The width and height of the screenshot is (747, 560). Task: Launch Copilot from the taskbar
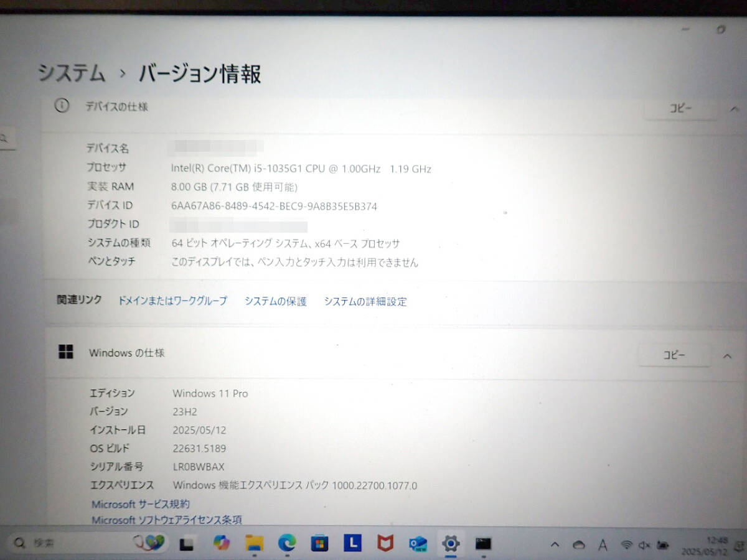click(x=221, y=543)
